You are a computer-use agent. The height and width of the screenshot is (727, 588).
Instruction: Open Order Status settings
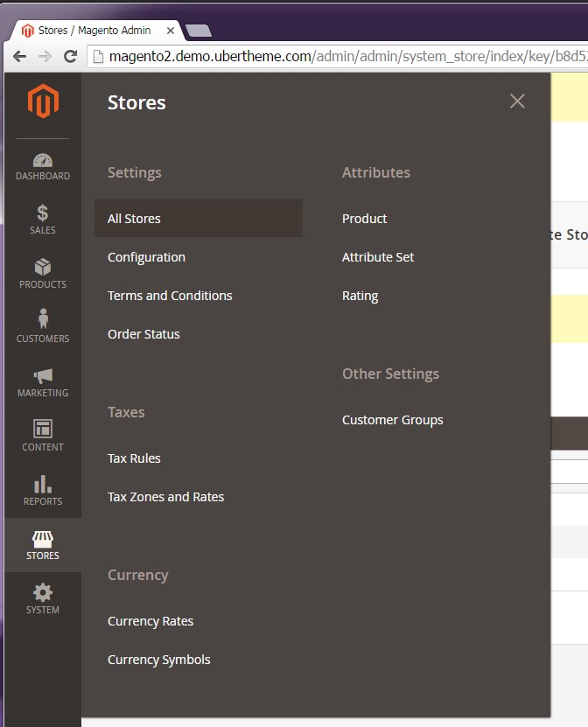coord(143,334)
